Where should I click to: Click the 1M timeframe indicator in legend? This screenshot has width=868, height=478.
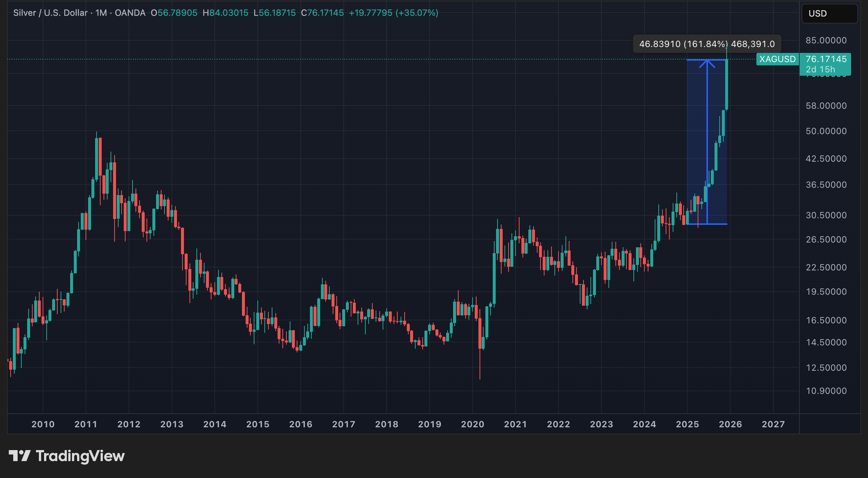tap(101, 13)
